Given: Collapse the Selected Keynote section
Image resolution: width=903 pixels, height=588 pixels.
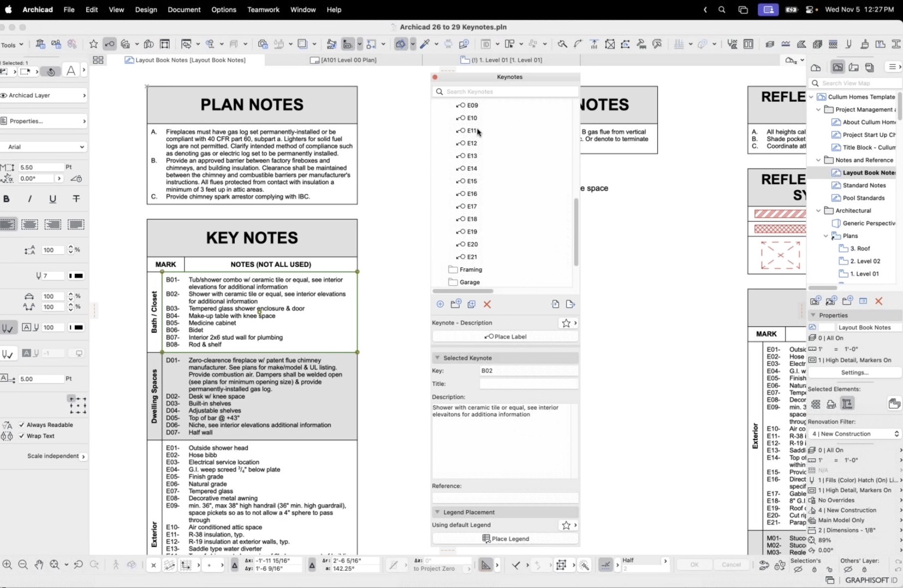Looking at the screenshot, I should tap(437, 358).
